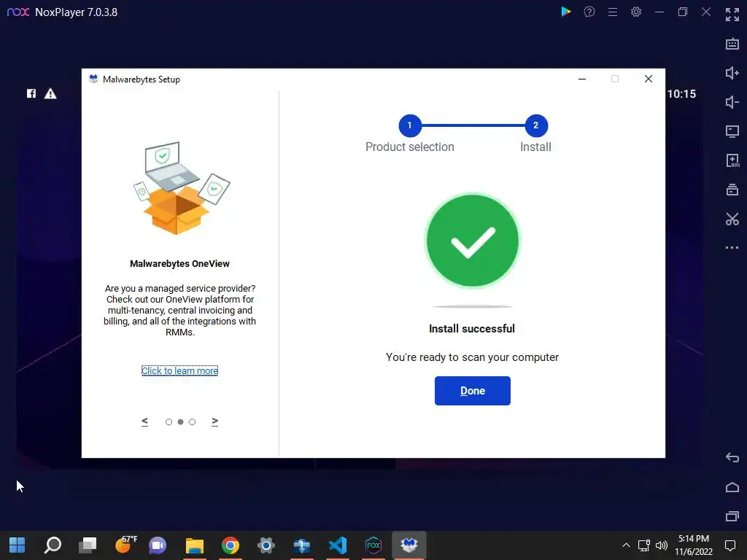Viewport: 747px width, 560px height.
Task: Click NoxPlayer volume up icon
Action: (x=732, y=73)
